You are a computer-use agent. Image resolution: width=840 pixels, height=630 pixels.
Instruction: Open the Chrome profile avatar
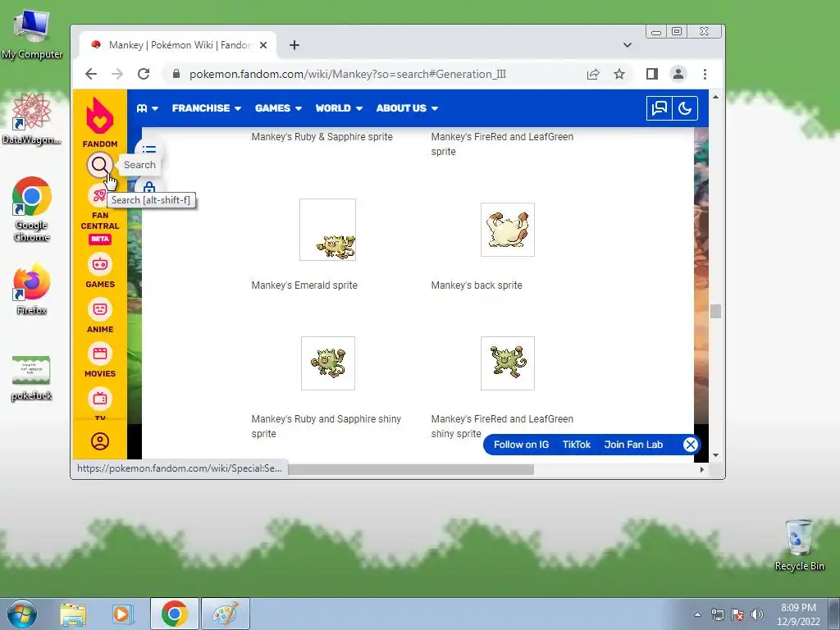(x=678, y=74)
